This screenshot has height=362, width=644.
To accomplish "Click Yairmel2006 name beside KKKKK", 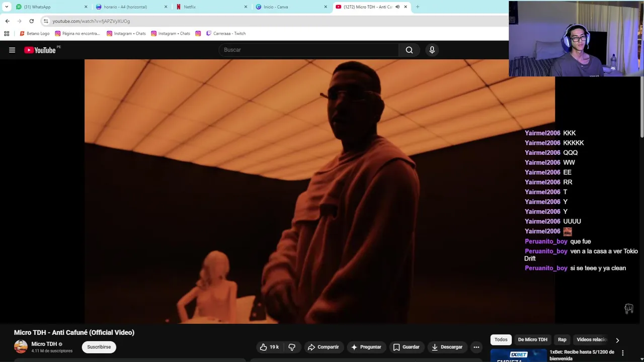I will pyautogui.click(x=542, y=143).
